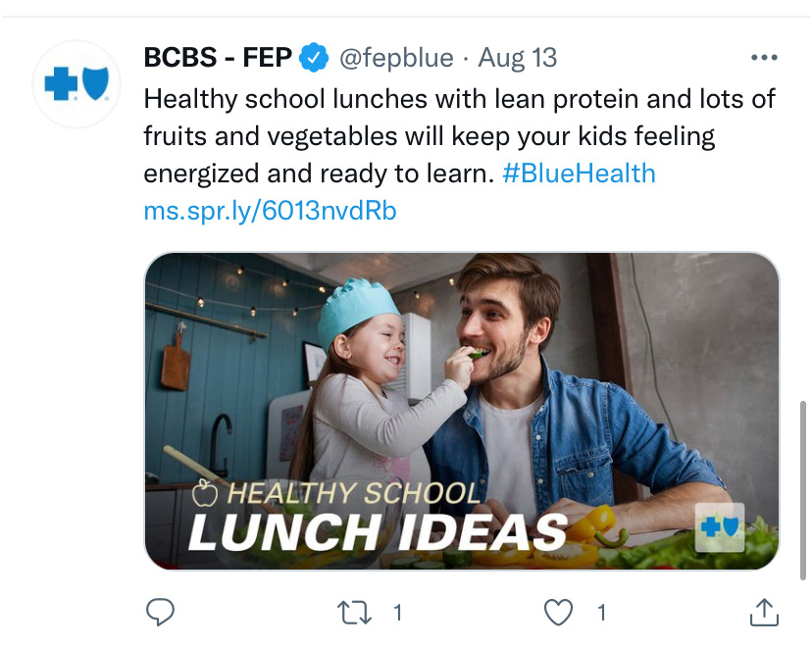Like the tweet with the heart icon

point(558,613)
